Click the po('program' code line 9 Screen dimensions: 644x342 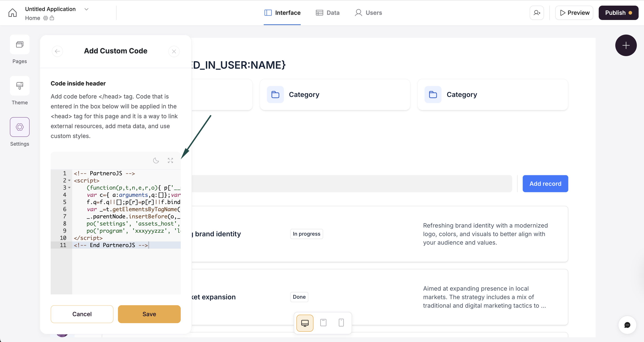133,231
